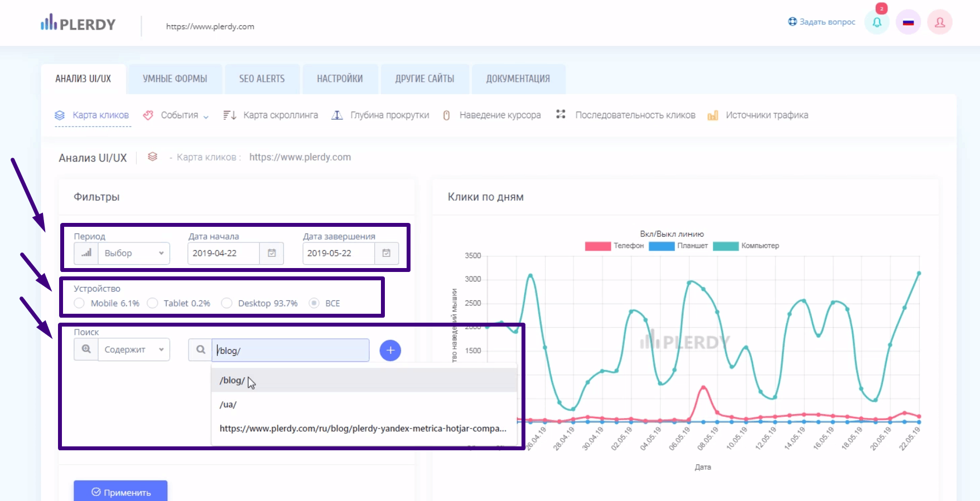Screen dimensions: 980x501
Task: Switch to the ДОКУМЕНТАЦИЯ tab
Action: 518,79
